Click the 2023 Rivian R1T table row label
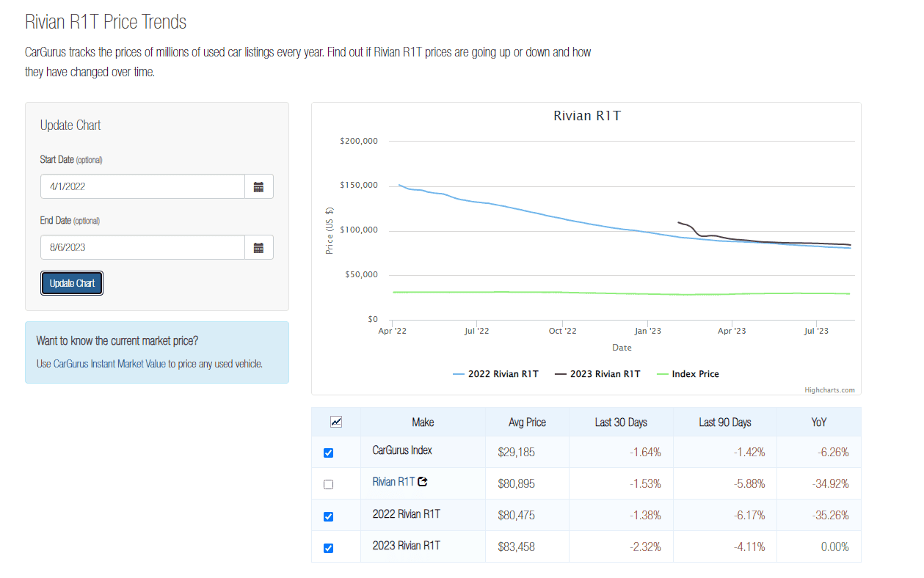This screenshot has height=578, width=924. [407, 546]
